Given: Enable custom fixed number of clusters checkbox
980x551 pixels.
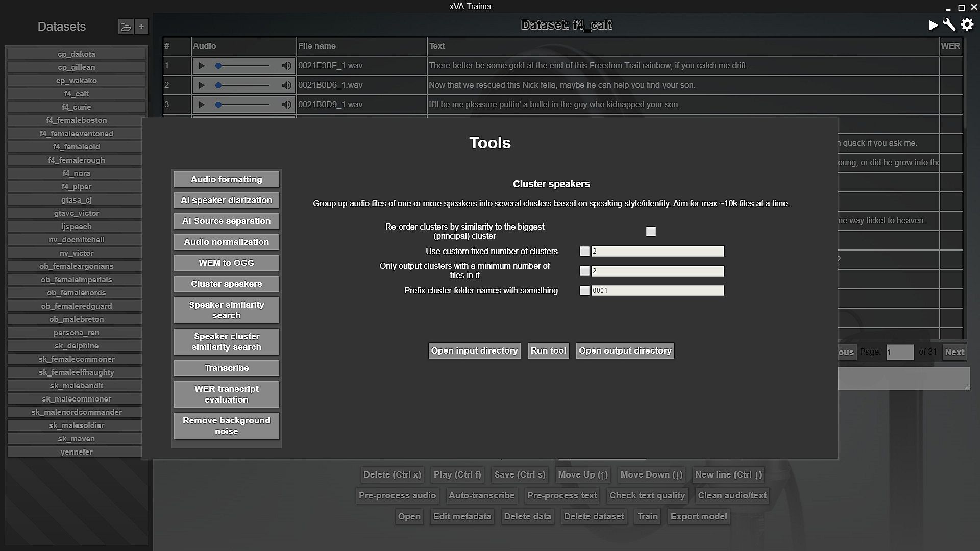Looking at the screenshot, I should coord(584,252).
